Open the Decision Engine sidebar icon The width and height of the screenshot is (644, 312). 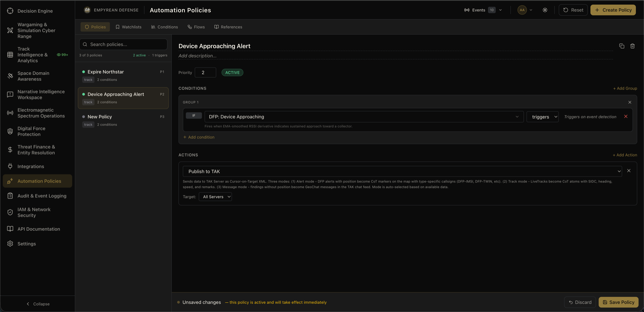click(10, 11)
